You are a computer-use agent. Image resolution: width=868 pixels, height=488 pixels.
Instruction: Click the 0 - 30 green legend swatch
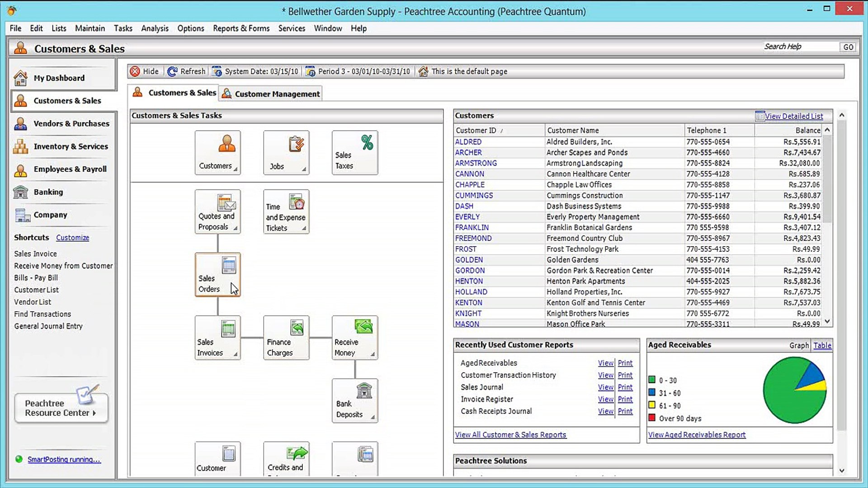pos(652,380)
